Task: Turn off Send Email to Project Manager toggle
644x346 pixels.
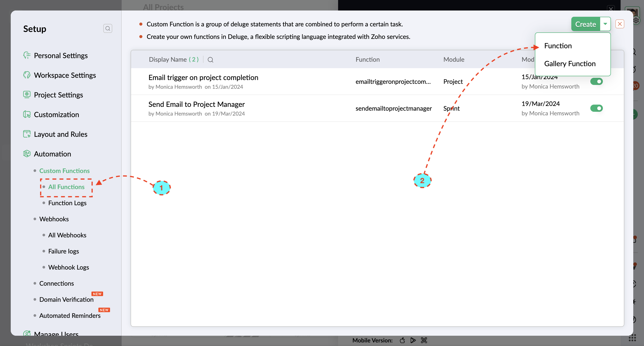Action: (x=596, y=108)
